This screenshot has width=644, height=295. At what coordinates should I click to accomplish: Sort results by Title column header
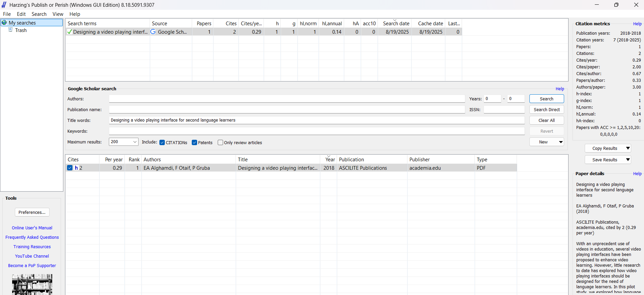click(278, 160)
